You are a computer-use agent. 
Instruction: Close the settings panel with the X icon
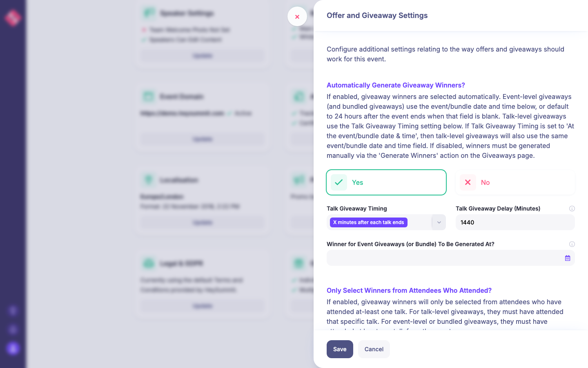(x=297, y=17)
